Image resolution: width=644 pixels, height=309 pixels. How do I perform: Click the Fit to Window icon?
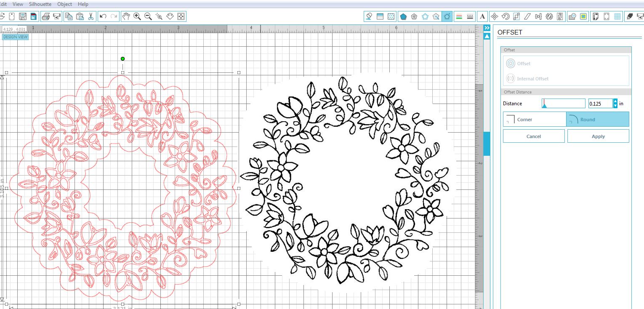[181, 16]
